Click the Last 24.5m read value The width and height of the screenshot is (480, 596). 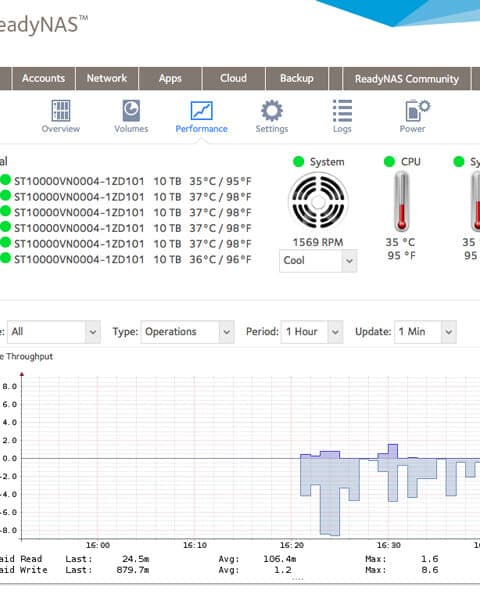[x=136, y=559]
